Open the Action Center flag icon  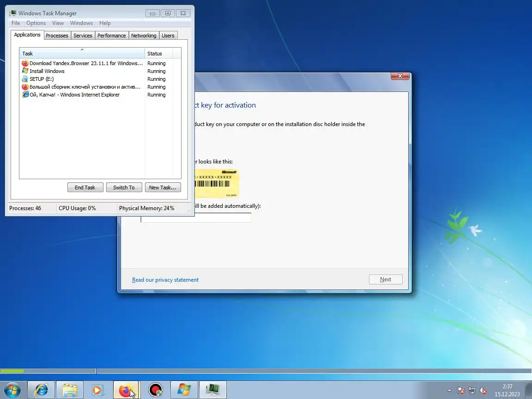460,390
